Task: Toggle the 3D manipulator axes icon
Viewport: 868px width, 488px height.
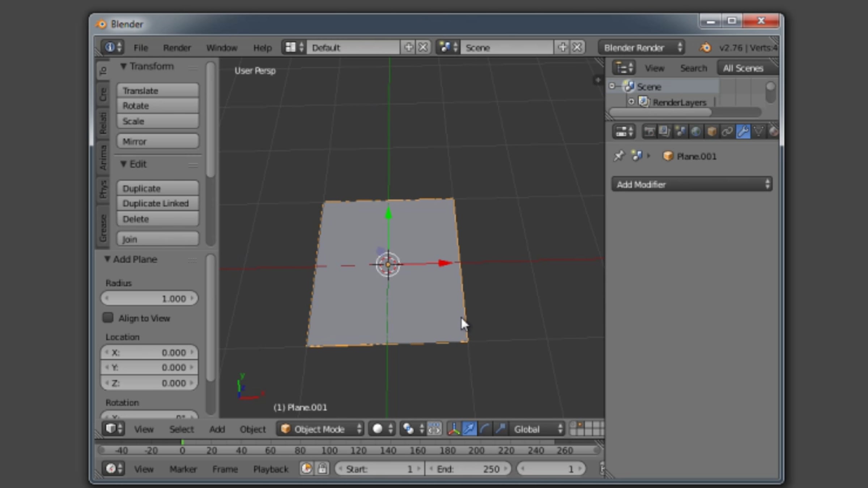Action: click(454, 429)
